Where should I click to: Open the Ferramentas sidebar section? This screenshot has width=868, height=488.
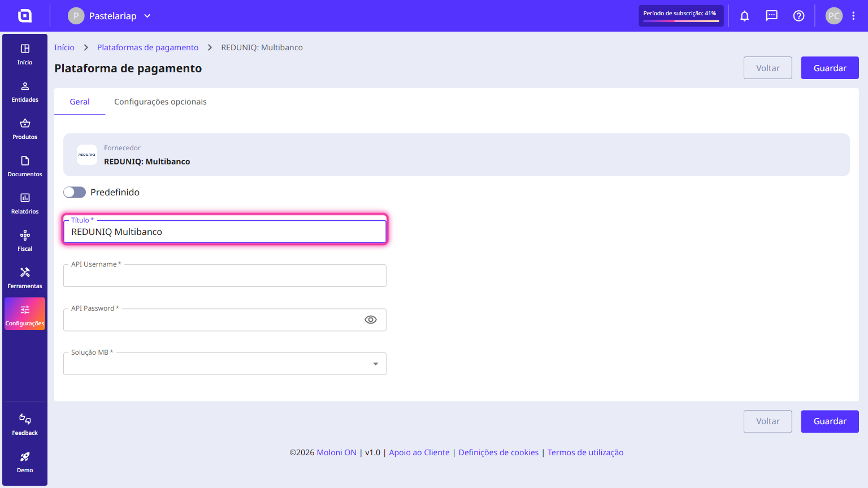click(25, 278)
